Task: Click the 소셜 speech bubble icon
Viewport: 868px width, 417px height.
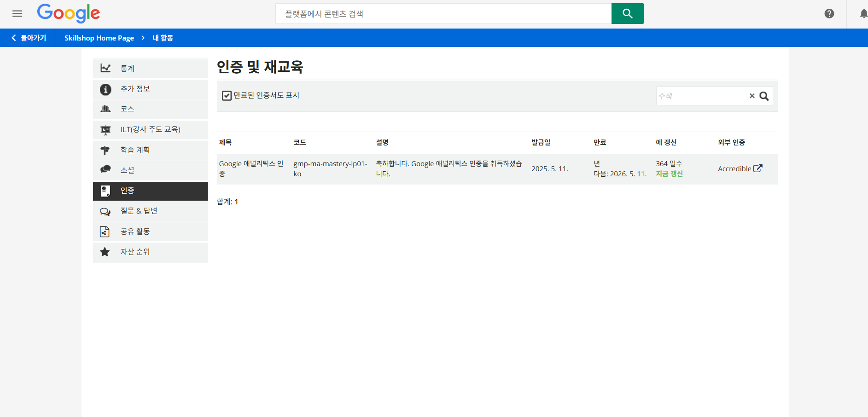Action: click(x=105, y=170)
